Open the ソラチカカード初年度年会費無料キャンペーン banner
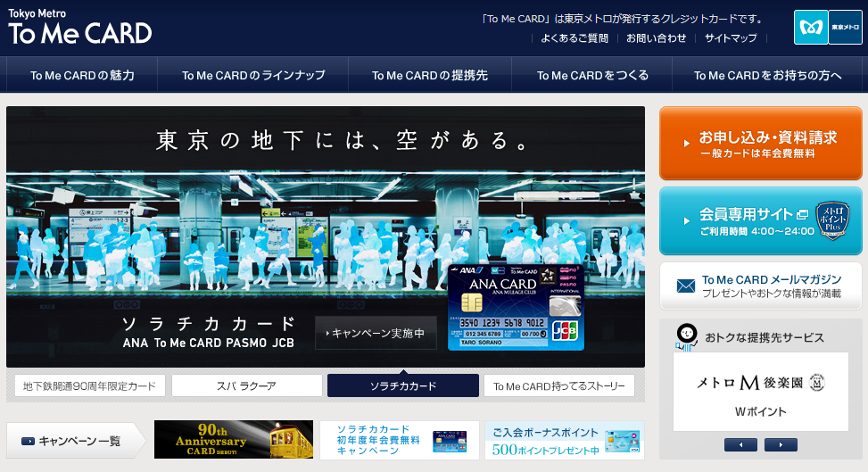868x472 pixels. 399,440
